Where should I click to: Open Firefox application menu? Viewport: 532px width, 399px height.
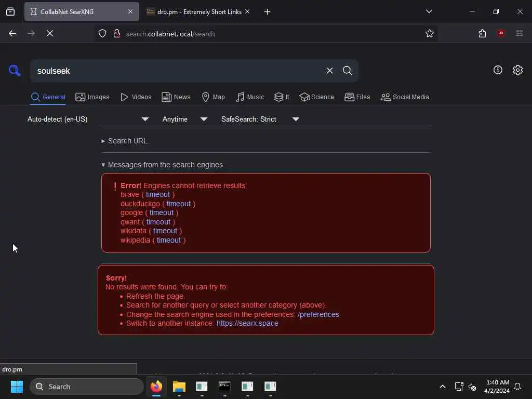click(x=520, y=33)
